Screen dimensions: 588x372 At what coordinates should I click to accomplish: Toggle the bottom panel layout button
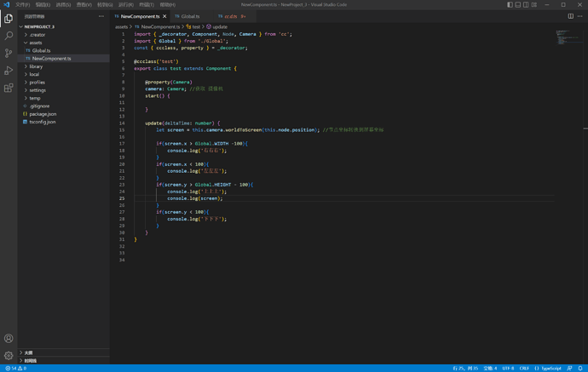pyautogui.click(x=518, y=4)
